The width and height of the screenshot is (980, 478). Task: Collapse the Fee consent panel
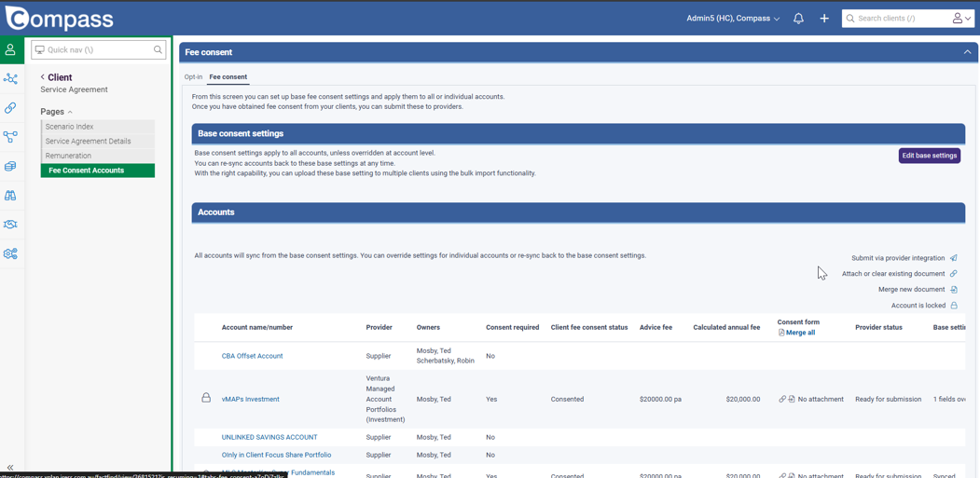[x=967, y=52]
